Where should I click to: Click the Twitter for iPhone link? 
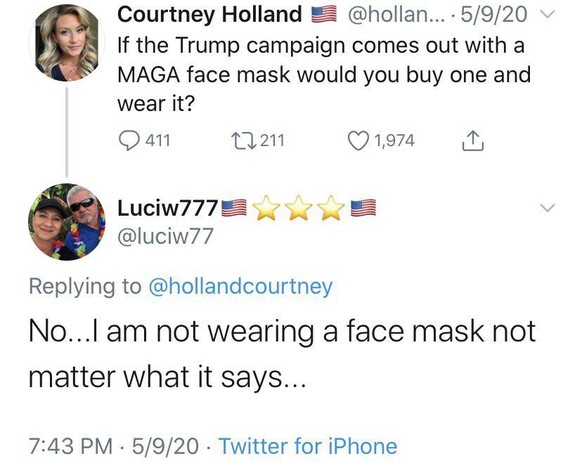pos(308,446)
